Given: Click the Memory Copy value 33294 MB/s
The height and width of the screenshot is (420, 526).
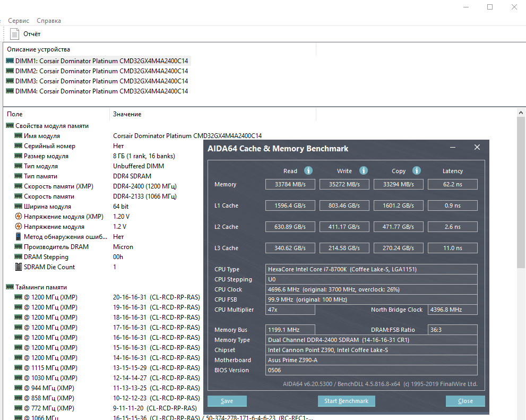Looking at the screenshot, I should [399, 184].
